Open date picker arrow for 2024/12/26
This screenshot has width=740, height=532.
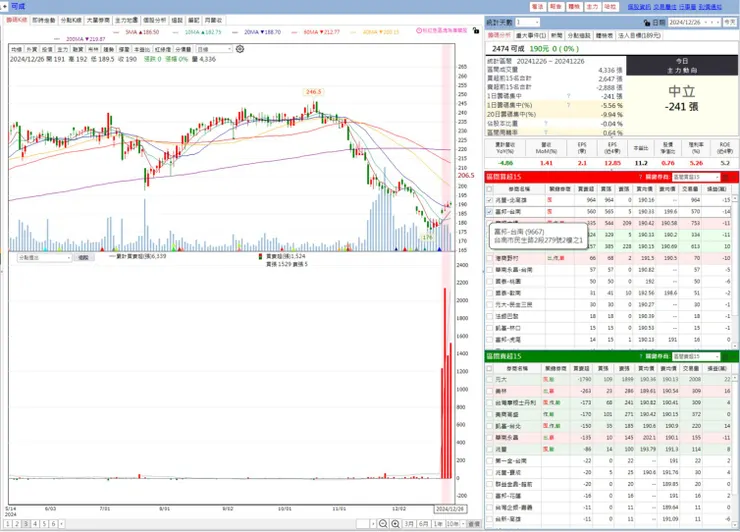(x=706, y=22)
